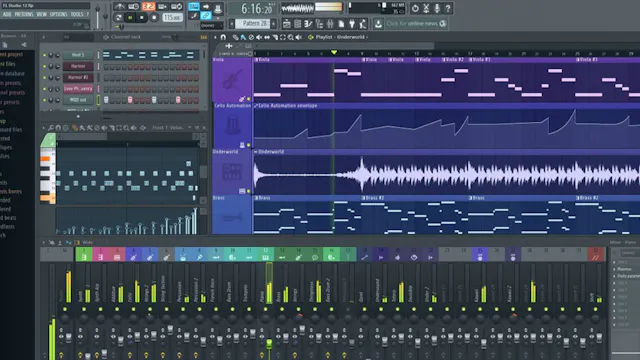Click the MIDI out channel button
Image resolution: width=640 pixels, height=360 pixels.
coord(78,100)
